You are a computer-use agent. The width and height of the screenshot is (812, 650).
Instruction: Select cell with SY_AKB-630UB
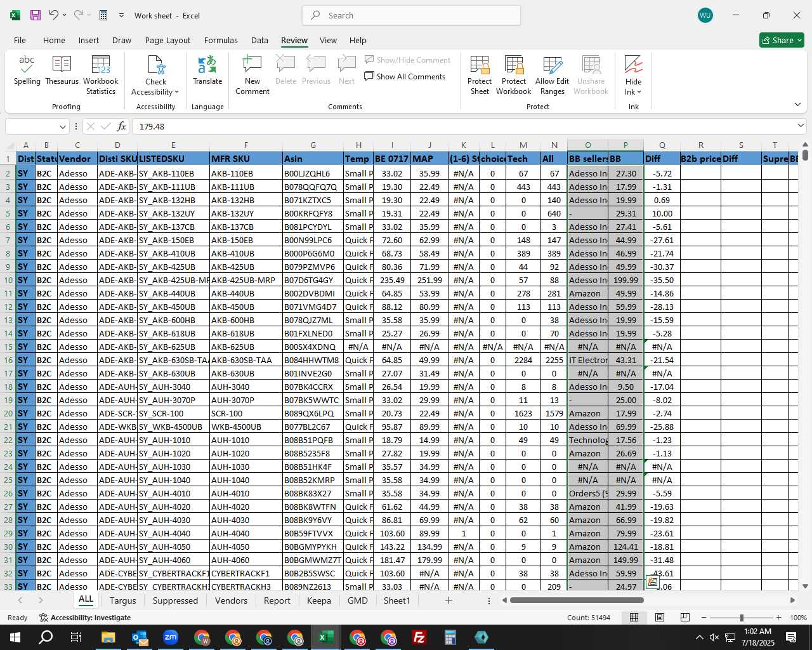pos(173,373)
